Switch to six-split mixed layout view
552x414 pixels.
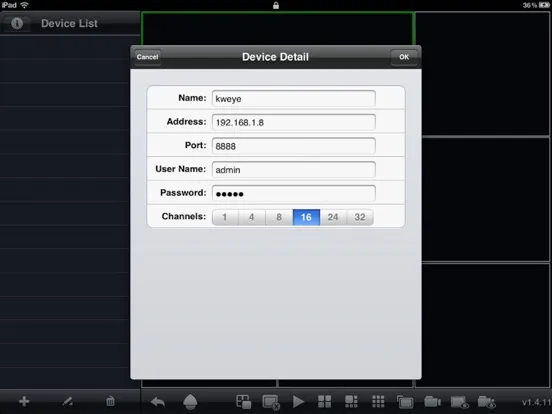pos(351,401)
